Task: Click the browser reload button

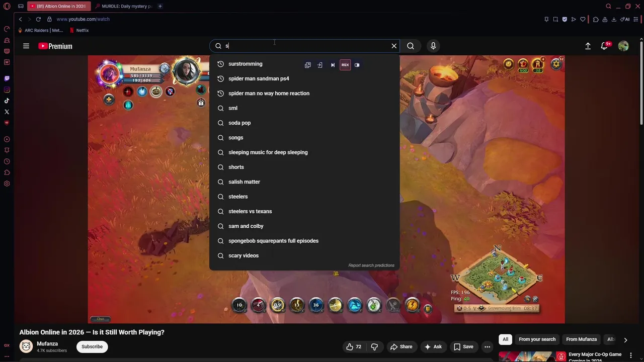Action: point(38,19)
